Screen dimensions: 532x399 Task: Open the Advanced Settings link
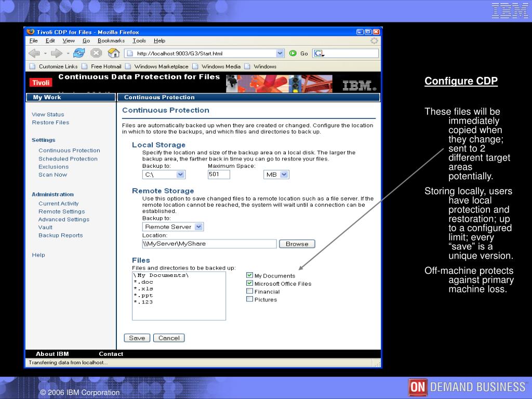64,220
